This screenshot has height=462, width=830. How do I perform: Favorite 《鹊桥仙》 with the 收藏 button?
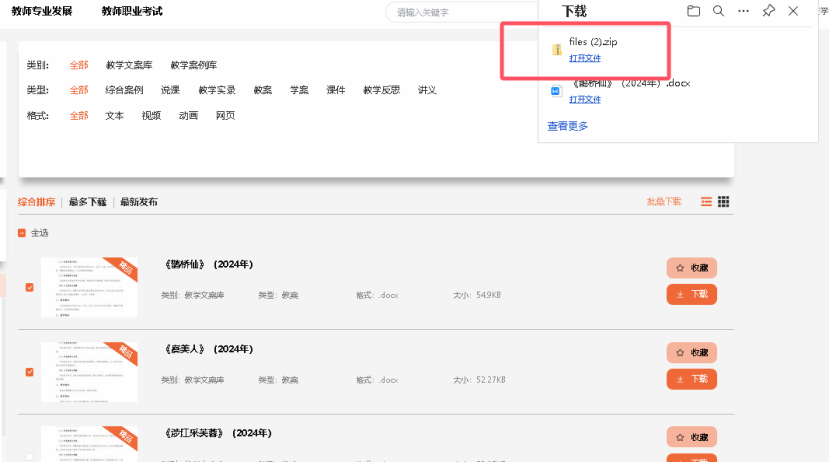[x=691, y=268]
